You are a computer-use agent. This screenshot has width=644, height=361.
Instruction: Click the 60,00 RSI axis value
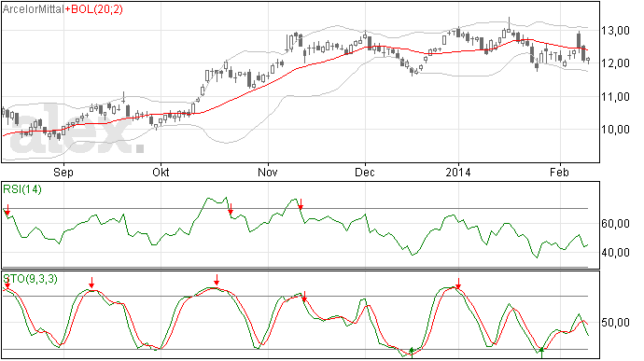(615, 224)
